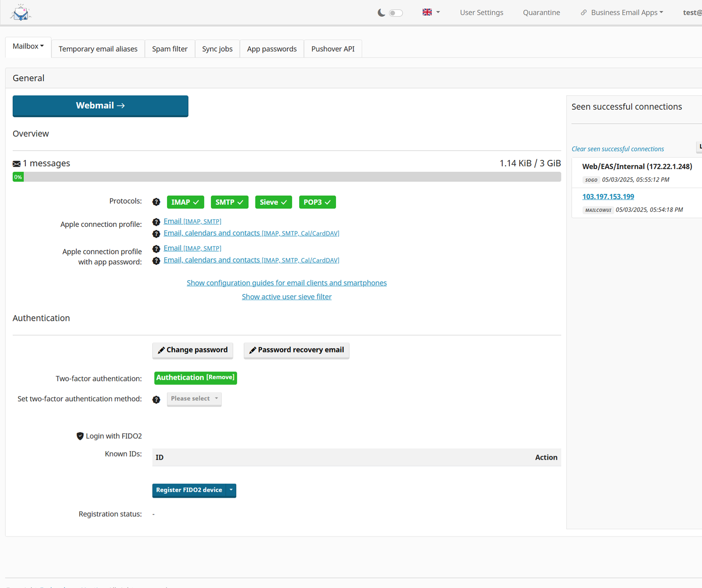Click the Action column header in Known IDs
This screenshot has height=588, width=702.
coord(546,458)
